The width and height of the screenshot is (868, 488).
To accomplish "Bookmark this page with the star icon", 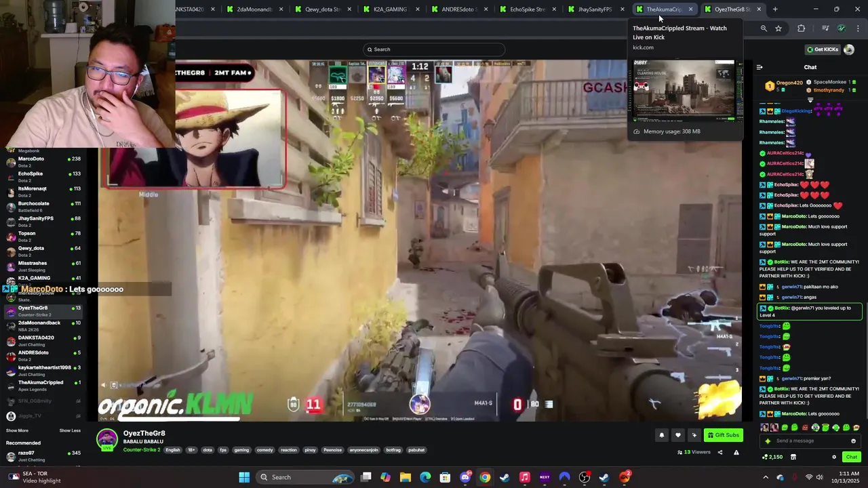I will 778,28.
